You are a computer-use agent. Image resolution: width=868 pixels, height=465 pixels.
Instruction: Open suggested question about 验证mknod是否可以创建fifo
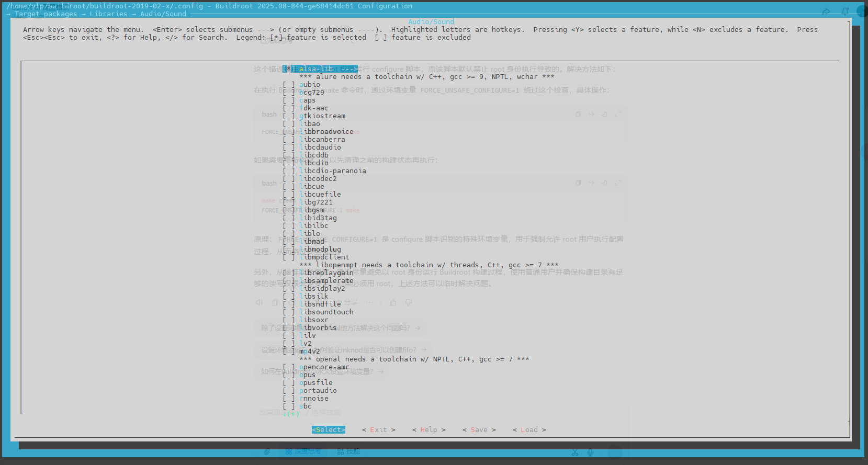click(x=343, y=350)
